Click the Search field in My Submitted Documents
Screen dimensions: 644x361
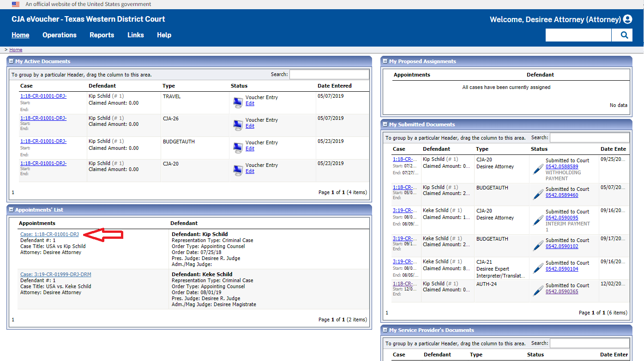point(590,137)
